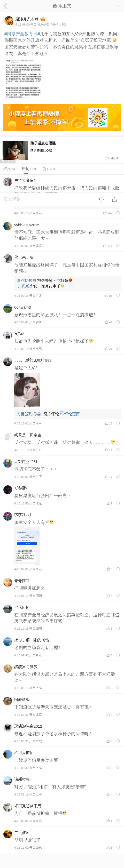Open the three-dot more options menu
124x868 pixels.
tap(118, 6)
